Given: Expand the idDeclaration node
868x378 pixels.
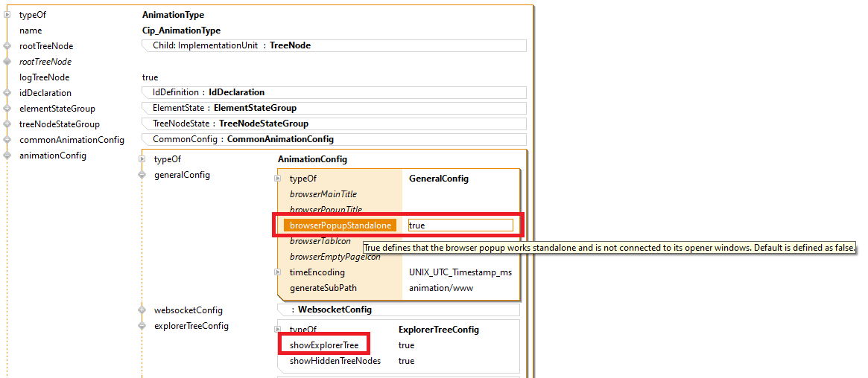Looking at the screenshot, I should (7, 93).
